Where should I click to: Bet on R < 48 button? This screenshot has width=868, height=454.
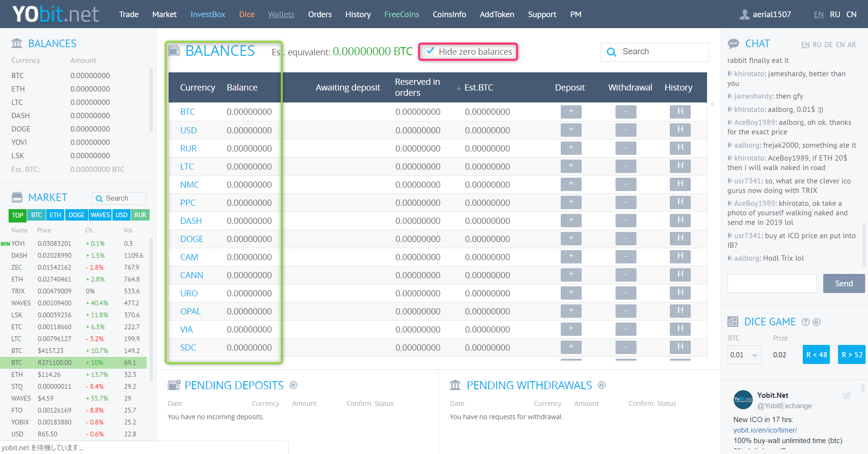[816, 354]
